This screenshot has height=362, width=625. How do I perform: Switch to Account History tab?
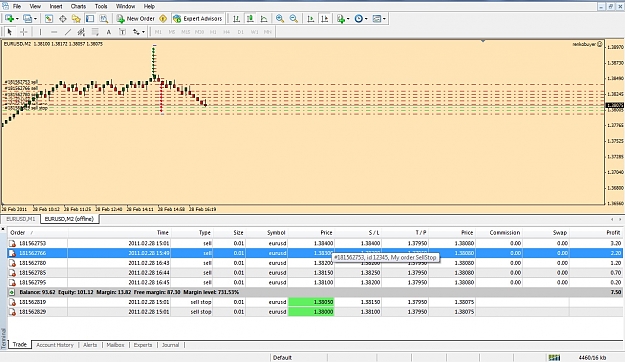(x=55, y=345)
